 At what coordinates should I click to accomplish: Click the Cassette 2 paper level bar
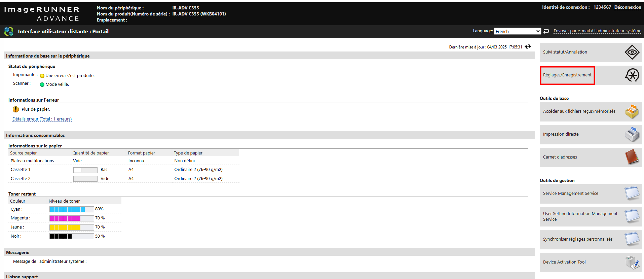tap(85, 179)
